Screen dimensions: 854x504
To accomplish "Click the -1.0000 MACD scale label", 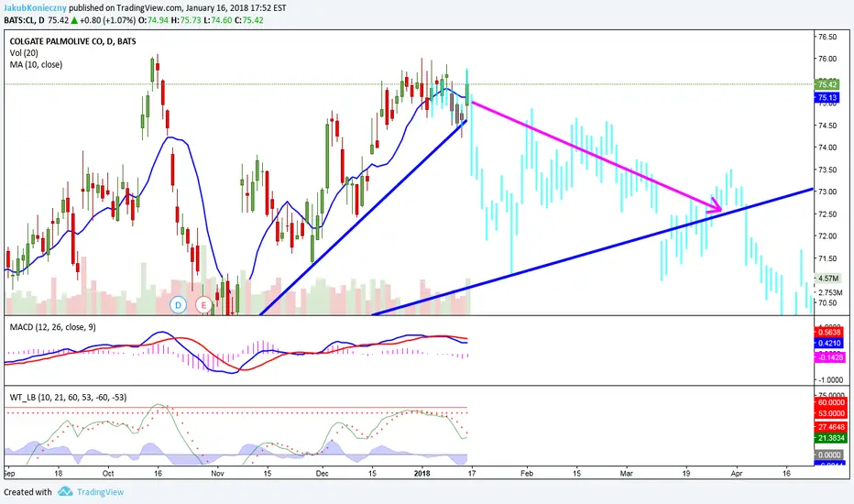I will pyautogui.click(x=830, y=379).
